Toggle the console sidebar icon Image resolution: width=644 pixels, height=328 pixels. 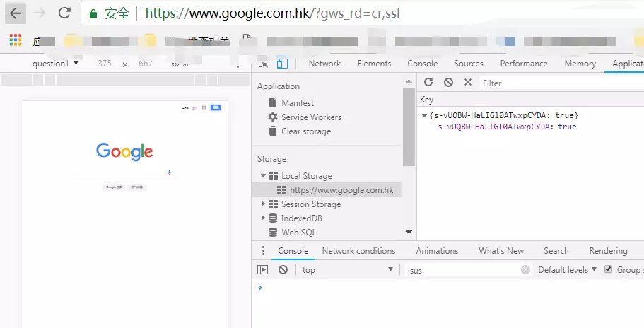tap(262, 270)
